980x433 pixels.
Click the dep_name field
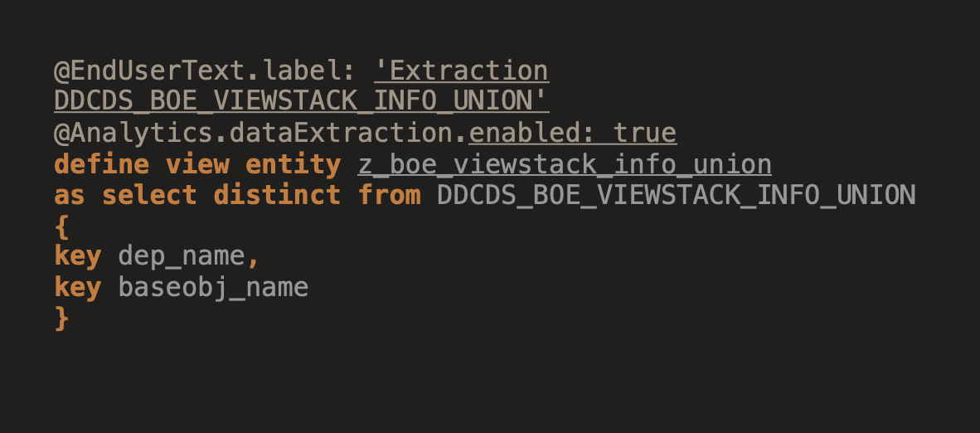tap(182, 256)
